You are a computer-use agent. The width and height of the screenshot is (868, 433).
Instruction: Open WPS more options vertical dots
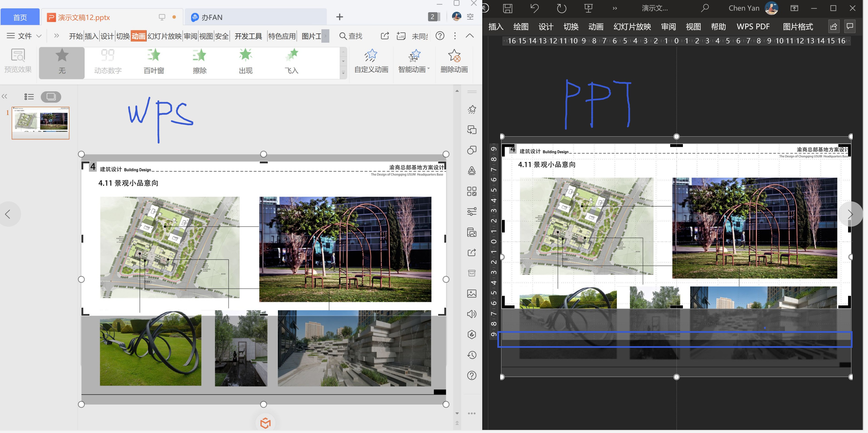455,36
